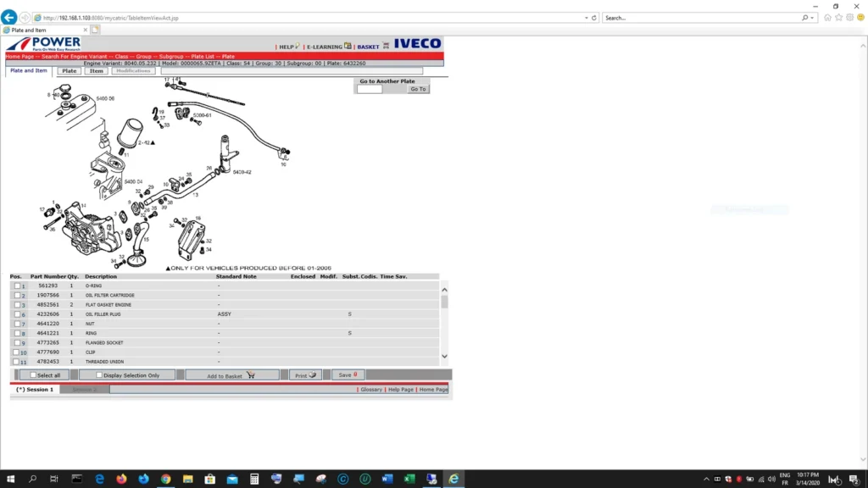Toggle Display Selection Only
The image size is (868, 488).
click(x=100, y=374)
